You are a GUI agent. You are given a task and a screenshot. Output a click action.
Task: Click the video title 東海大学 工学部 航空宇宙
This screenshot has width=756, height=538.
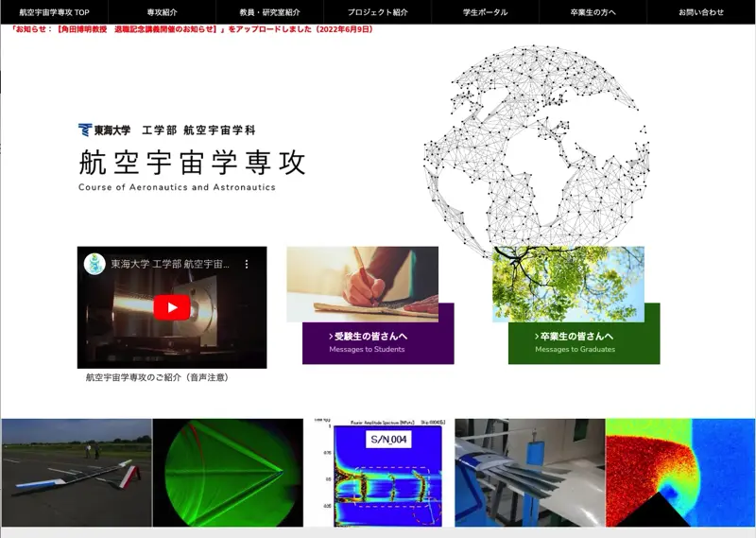(170, 264)
